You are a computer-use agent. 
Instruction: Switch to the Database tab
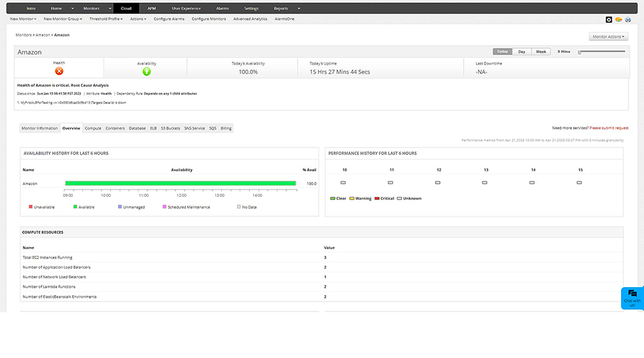(x=137, y=128)
